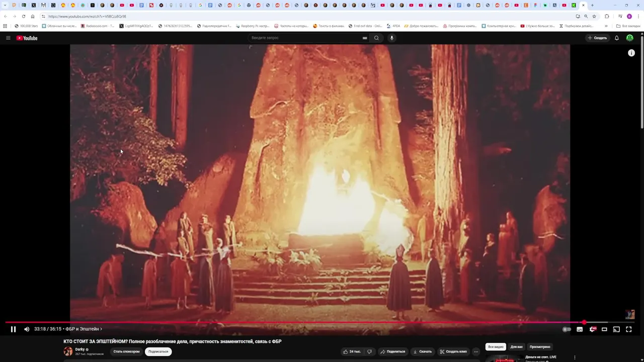Image resolution: width=644 pixels, height=362 pixels.
Task: Select the 'Для вас' chip
Action: click(x=517, y=346)
